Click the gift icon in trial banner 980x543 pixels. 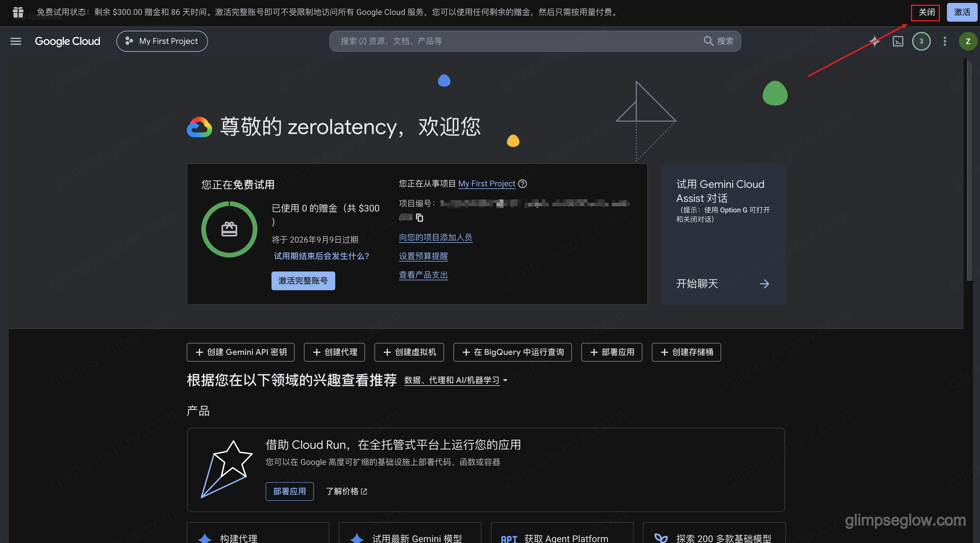click(18, 12)
